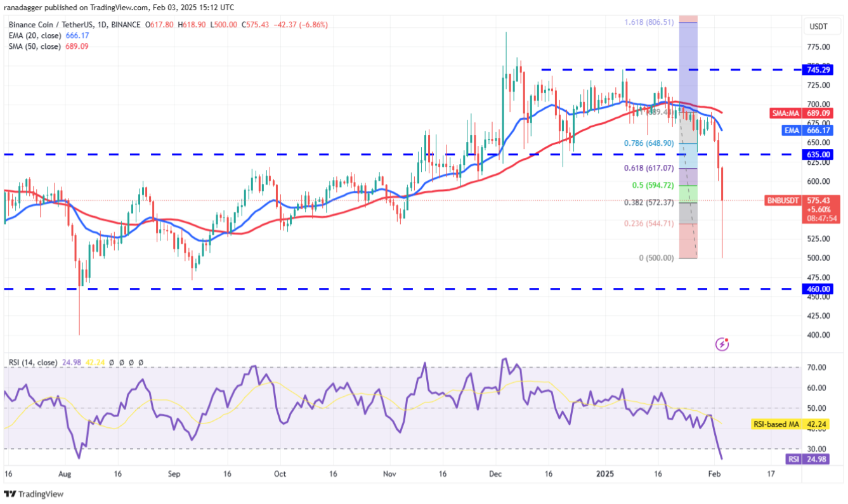
Task: Click the 0.5 (594.72) Fibonacci label
Action: click(655, 186)
